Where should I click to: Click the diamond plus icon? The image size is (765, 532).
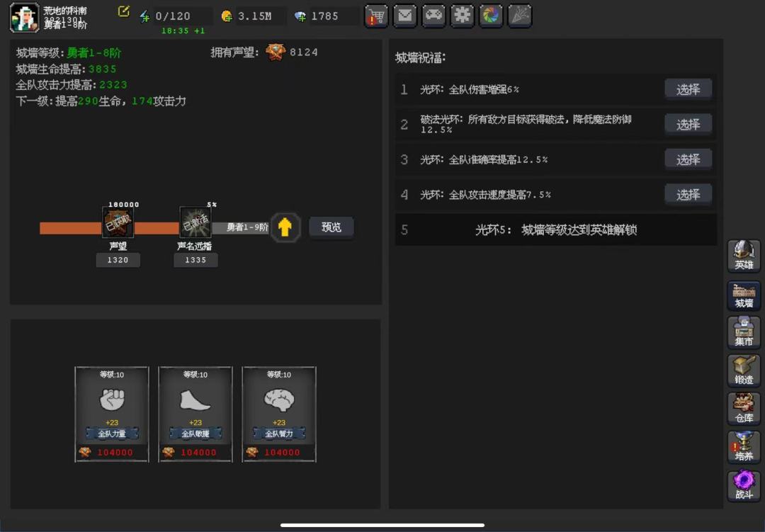(300, 16)
